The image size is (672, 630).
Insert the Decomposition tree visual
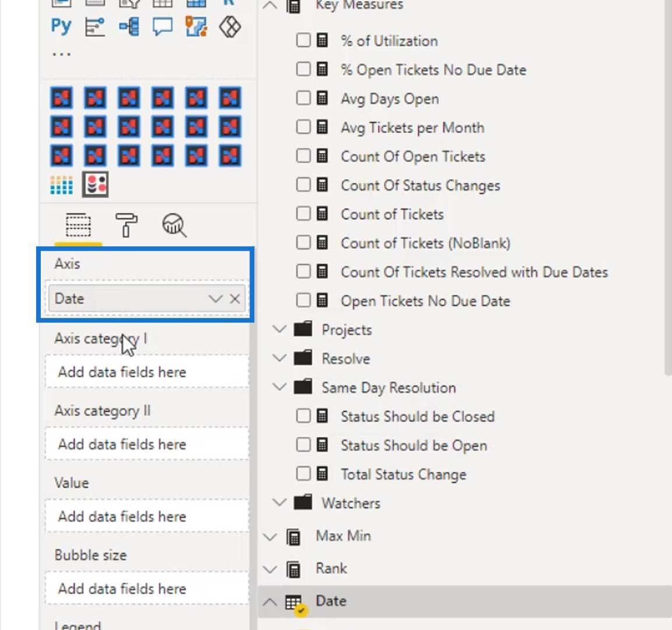[129, 27]
